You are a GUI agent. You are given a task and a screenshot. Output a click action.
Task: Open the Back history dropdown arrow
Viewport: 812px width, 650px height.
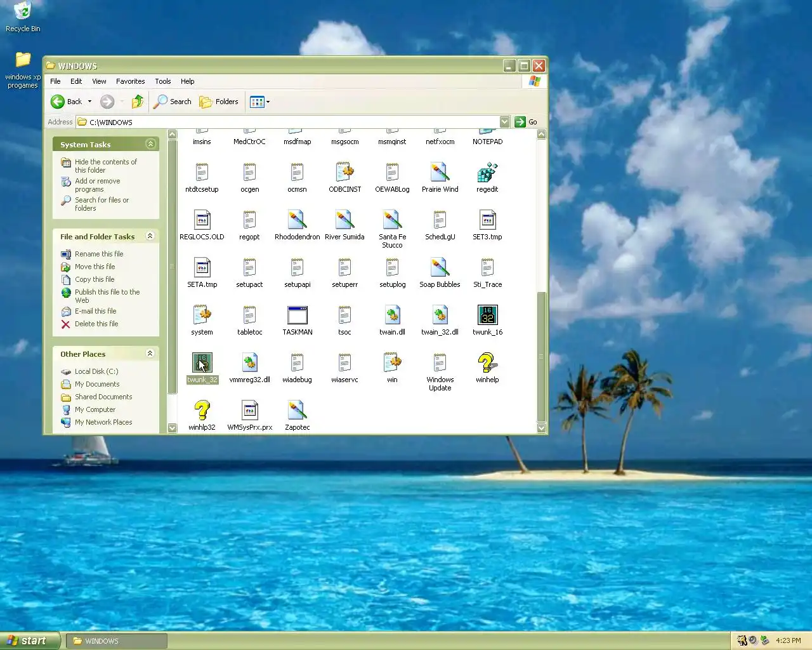click(x=89, y=102)
